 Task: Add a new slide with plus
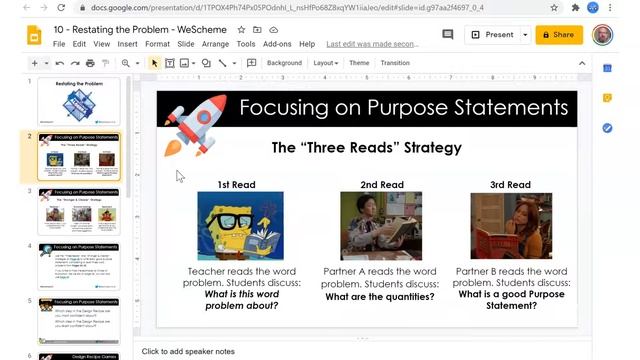(x=35, y=63)
